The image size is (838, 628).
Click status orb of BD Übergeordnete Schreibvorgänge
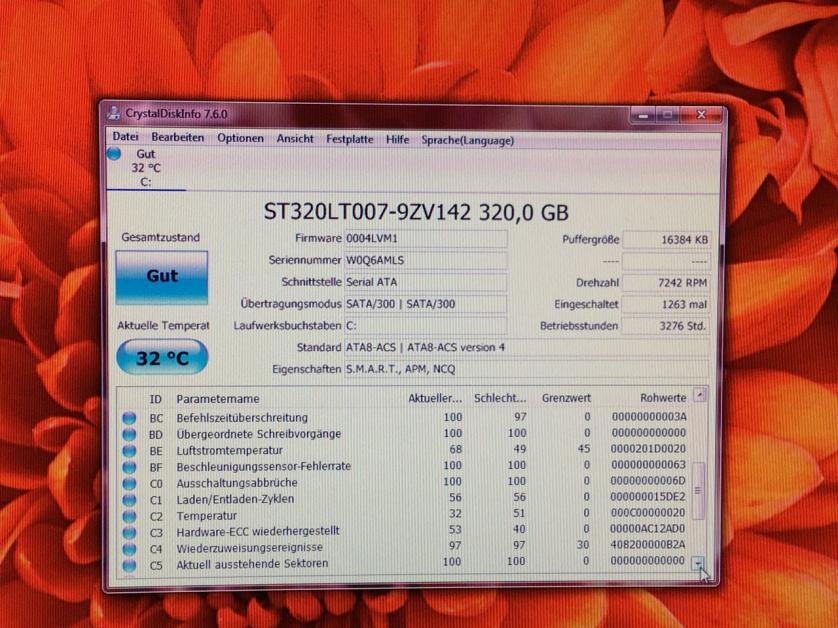[x=129, y=435]
